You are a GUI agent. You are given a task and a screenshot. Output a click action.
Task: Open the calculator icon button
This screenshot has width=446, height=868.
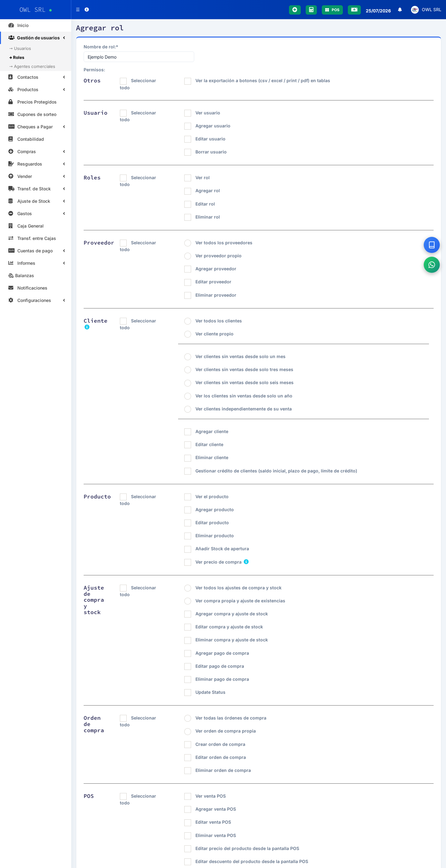pyautogui.click(x=311, y=9)
